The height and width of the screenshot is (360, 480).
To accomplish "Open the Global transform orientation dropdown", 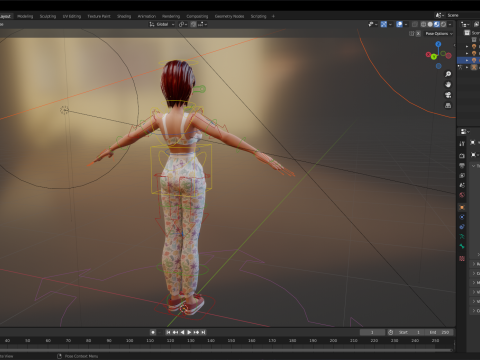I will tap(162, 24).
